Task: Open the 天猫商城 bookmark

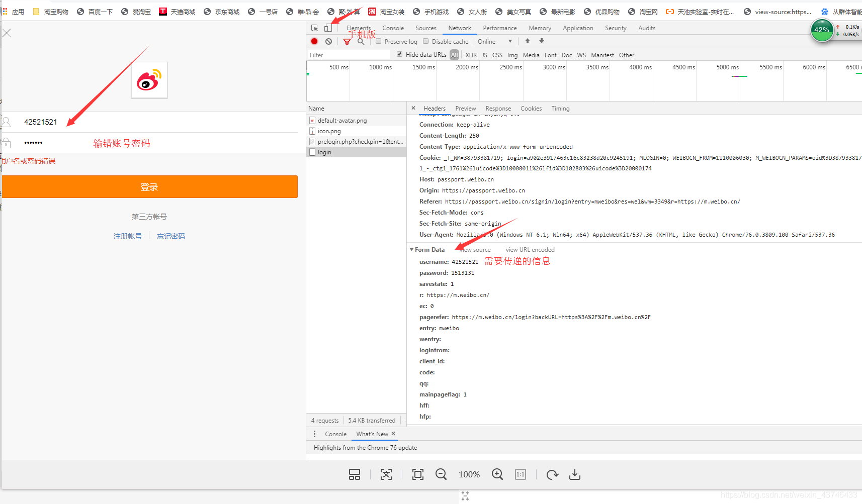Action: click(x=177, y=12)
